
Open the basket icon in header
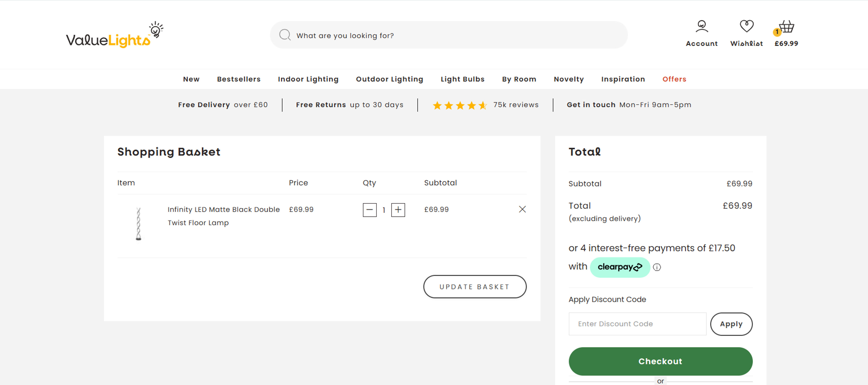coord(786,27)
